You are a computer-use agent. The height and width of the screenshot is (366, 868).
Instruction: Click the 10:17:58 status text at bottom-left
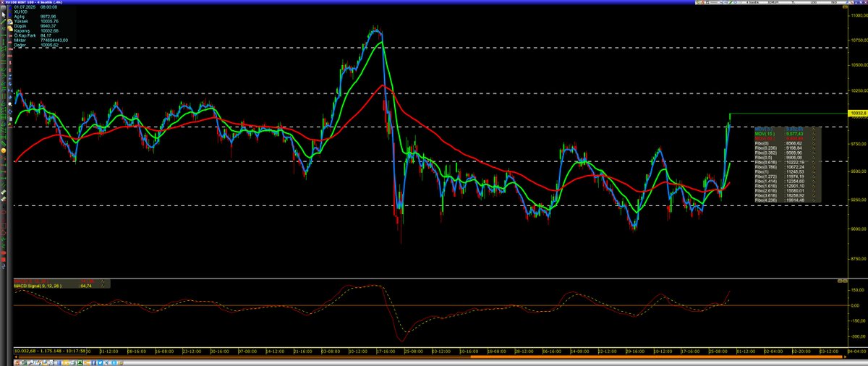[75, 350]
